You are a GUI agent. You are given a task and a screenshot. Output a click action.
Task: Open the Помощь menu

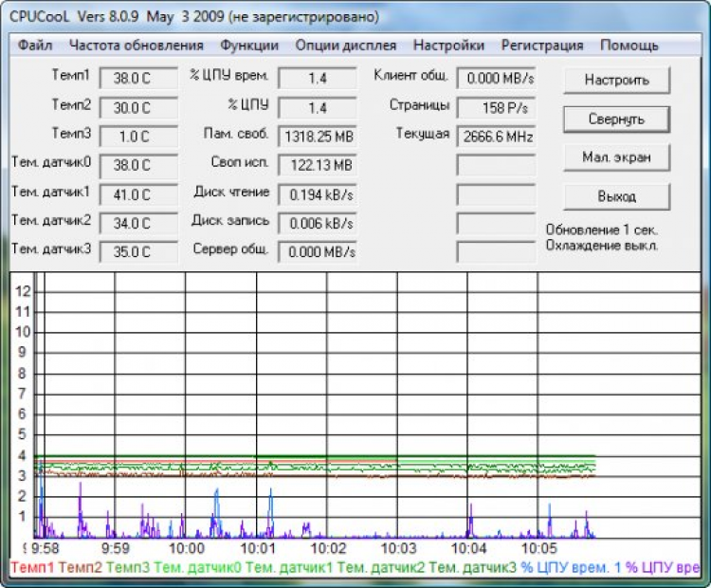(629, 45)
